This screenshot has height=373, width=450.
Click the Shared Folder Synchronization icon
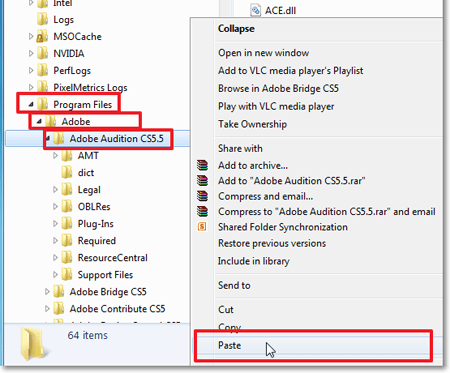202,227
